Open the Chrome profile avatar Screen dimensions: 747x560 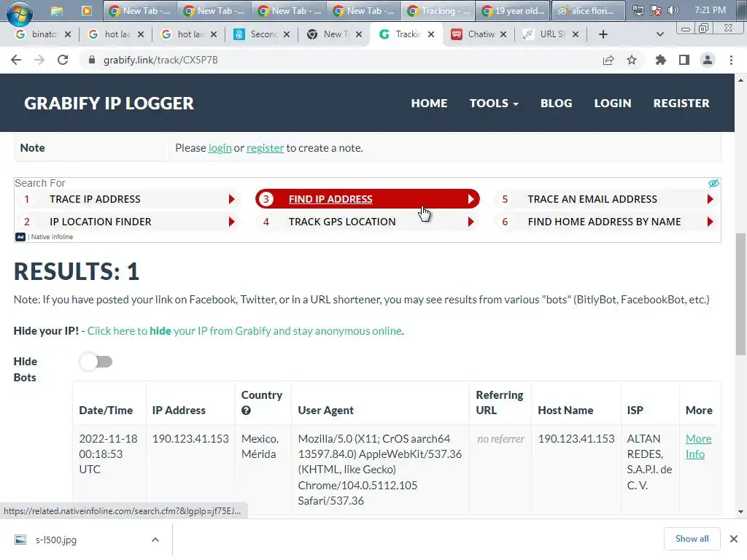[708, 60]
